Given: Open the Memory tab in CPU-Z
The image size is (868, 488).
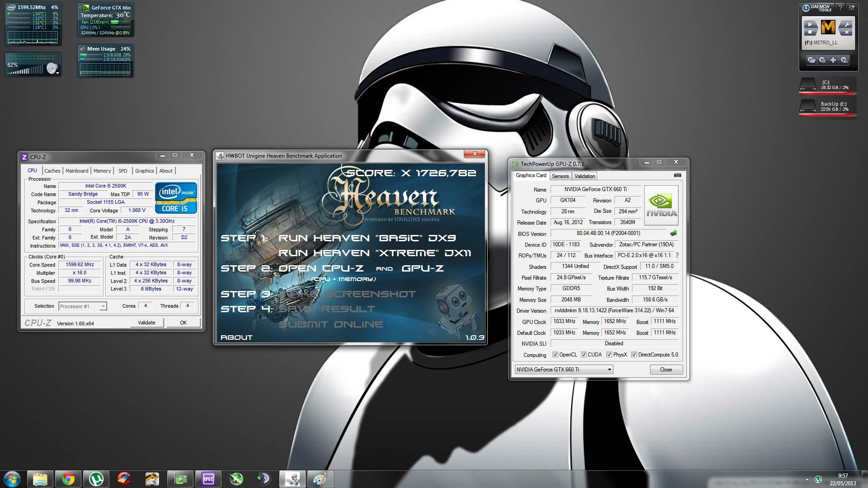Looking at the screenshot, I should 102,171.
